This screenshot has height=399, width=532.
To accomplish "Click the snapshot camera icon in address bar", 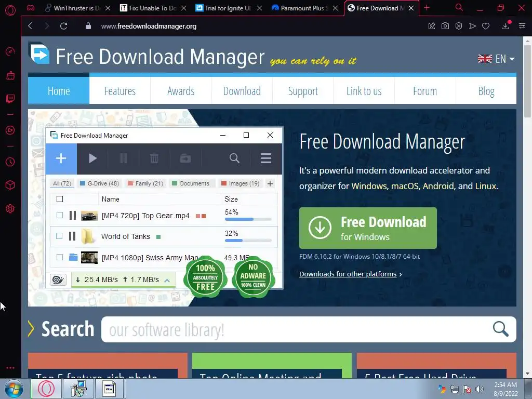I will coord(445,26).
